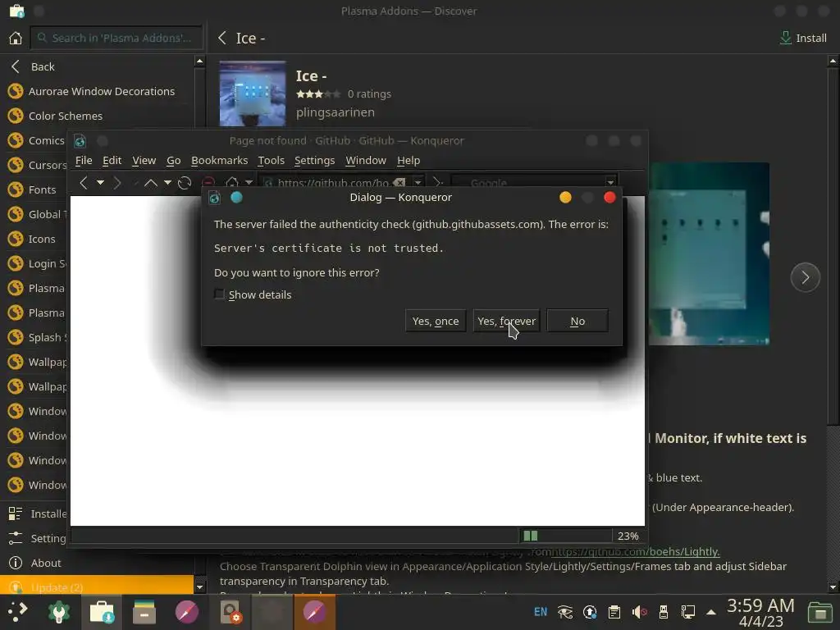Screen dimensions: 840x630
Task: Click the dialog's blue pin button
Action: pyautogui.click(x=236, y=198)
